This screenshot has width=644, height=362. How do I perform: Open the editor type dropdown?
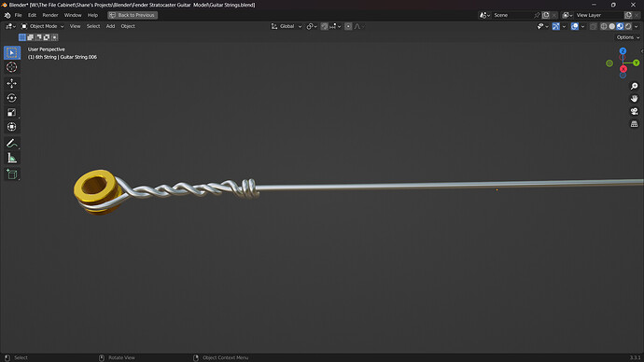pyautogui.click(x=10, y=26)
